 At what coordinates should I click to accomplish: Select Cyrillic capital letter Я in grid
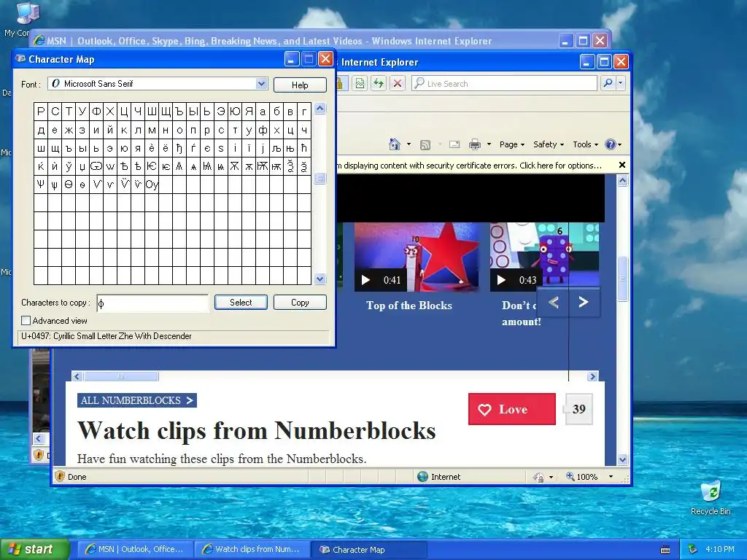pos(249,112)
